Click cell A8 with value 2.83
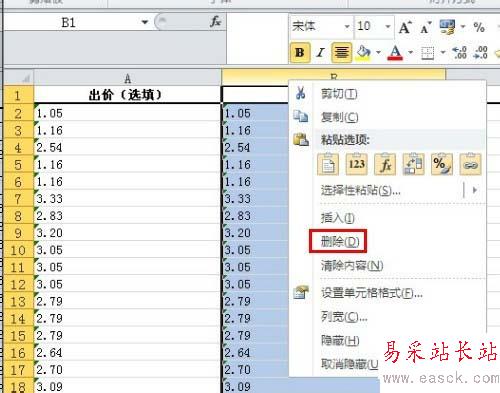The width and height of the screenshot is (500, 393). click(127, 215)
